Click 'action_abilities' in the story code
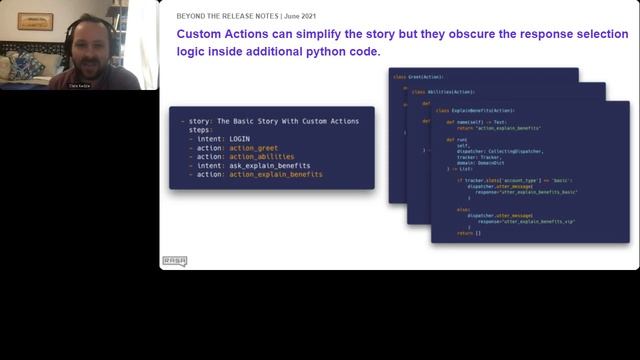640x360 pixels. tap(262, 157)
